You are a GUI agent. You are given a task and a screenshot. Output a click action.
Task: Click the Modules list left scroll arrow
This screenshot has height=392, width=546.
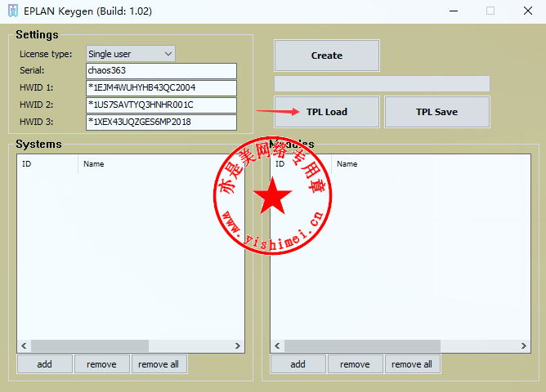coord(278,345)
